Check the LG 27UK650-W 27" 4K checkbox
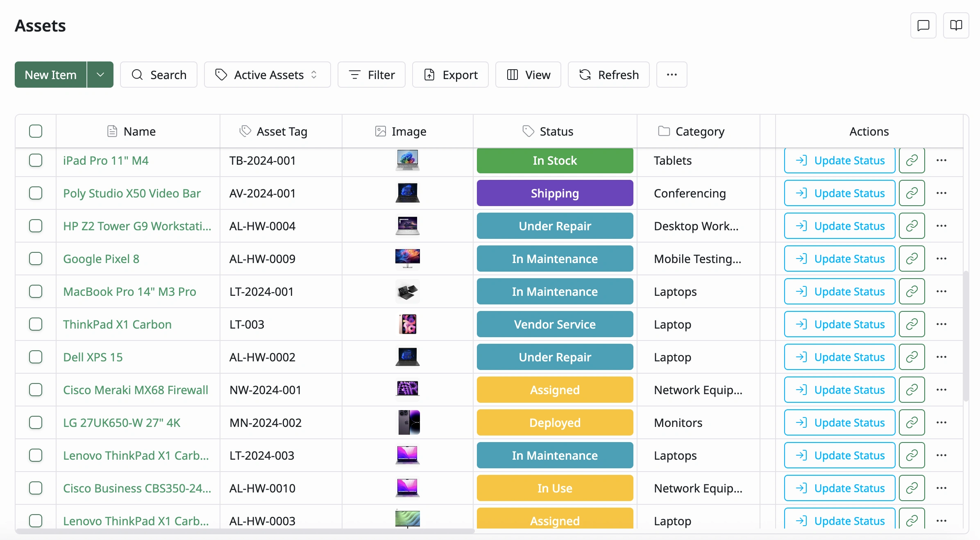The width and height of the screenshot is (980, 540). [36, 422]
